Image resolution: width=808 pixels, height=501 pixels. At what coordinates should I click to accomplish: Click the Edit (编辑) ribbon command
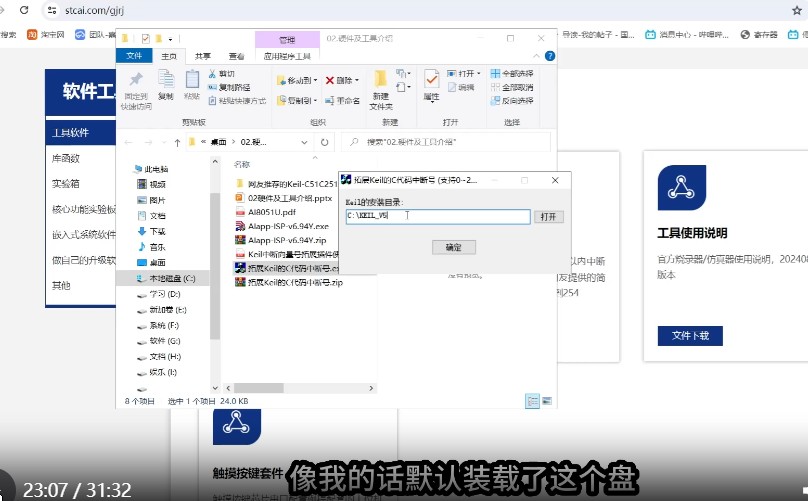click(461, 87)
